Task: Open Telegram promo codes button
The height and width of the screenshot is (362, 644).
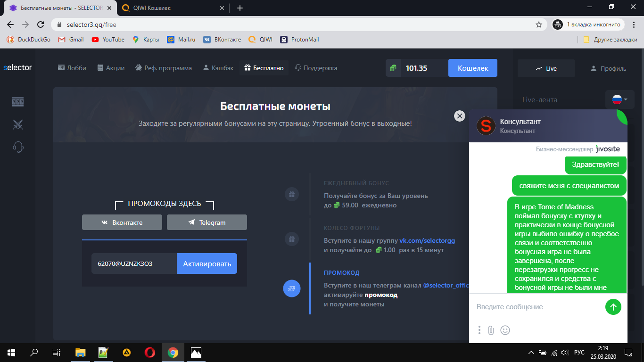Action: click(207, 222)
